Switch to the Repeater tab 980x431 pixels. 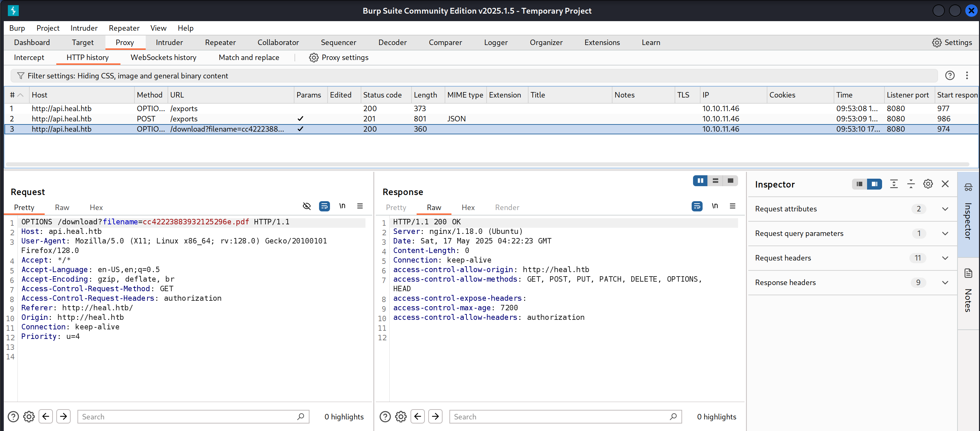220,43
